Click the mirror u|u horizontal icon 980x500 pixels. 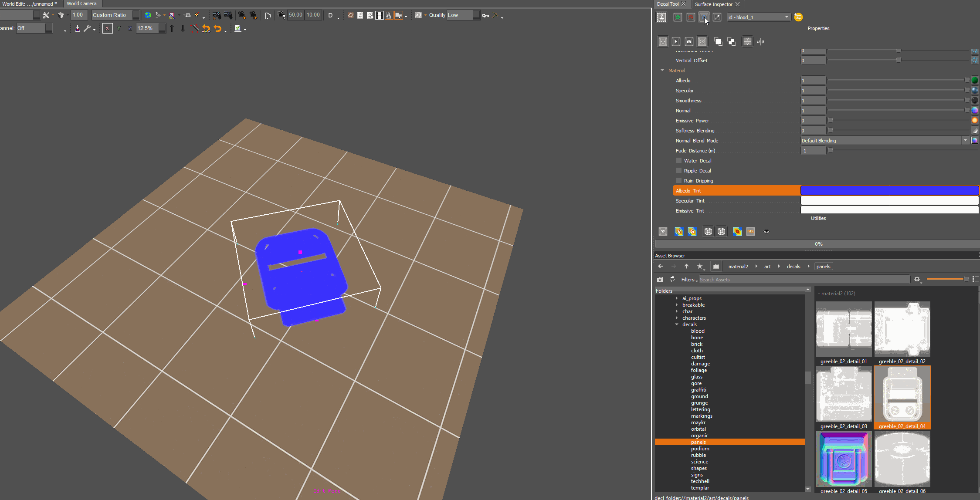760,41
